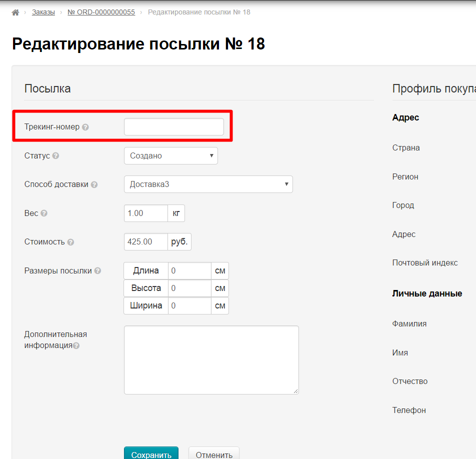Expand the Способ доставки dropdown Доставка3
Viewport: 476px width, 459px height.
click(208, 184)
